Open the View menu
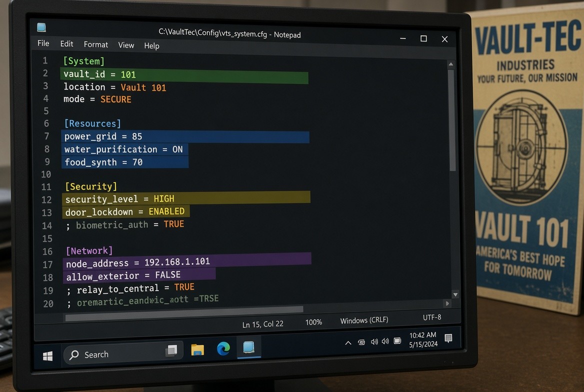 click(126, 45)
